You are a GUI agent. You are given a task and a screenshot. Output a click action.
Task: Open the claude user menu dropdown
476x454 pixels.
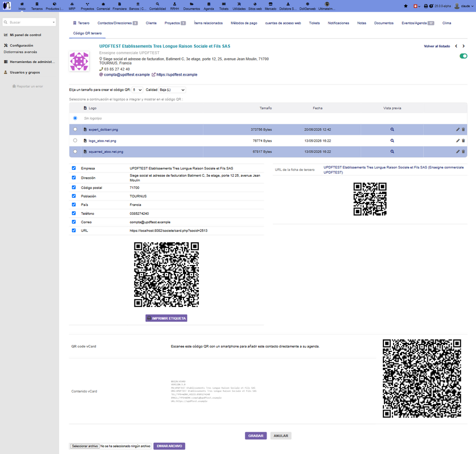464,6
